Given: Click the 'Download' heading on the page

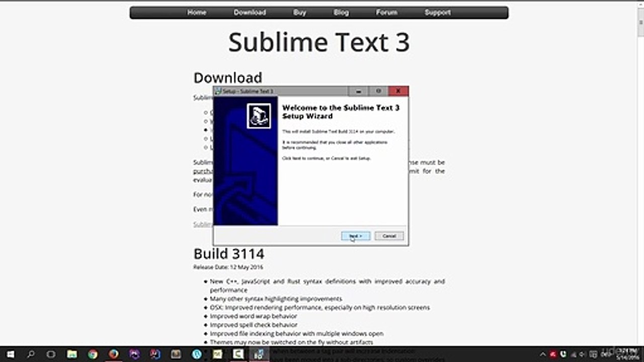Looking at the screenshot, I should (228, 77).
